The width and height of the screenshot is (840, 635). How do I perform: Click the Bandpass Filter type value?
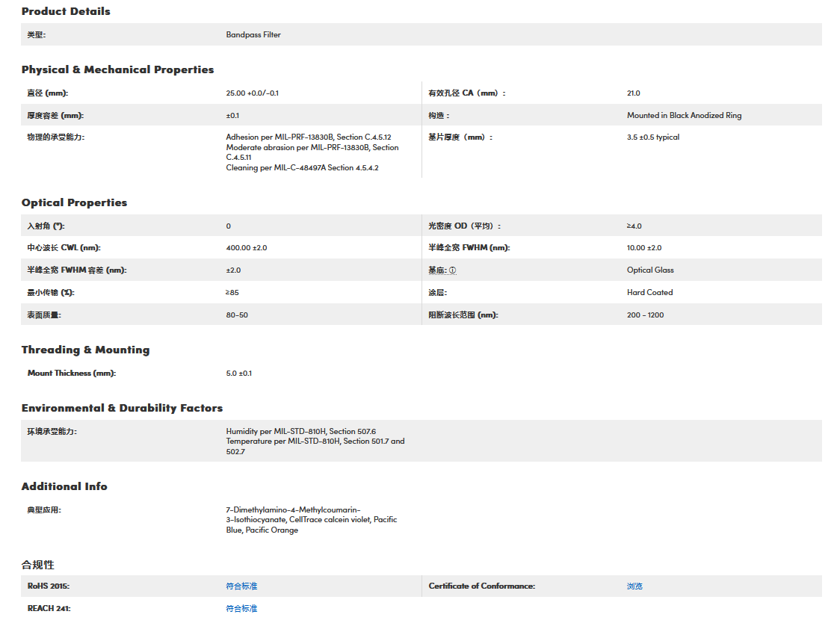[253, 34]
